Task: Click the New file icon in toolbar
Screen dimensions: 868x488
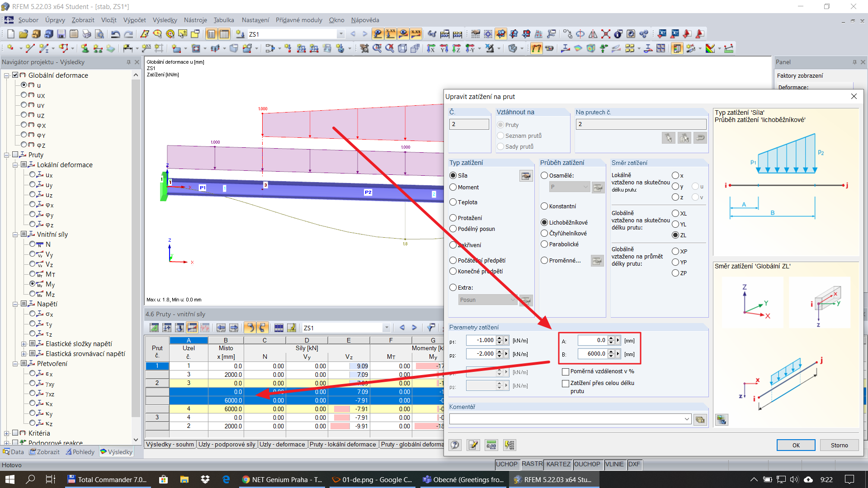Action: (x=11, y=34)
